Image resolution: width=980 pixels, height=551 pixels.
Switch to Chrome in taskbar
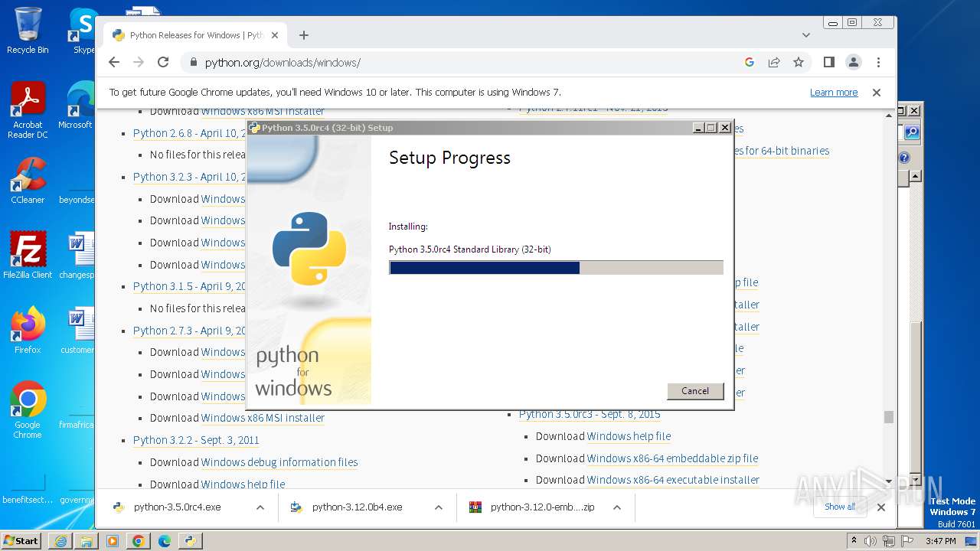coord(139,541)
